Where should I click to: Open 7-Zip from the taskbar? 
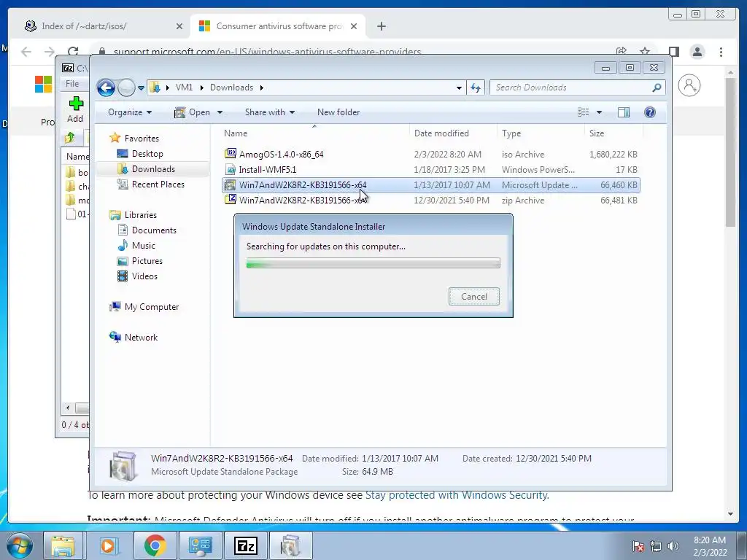pyautogui.click(x=246, y=545)
